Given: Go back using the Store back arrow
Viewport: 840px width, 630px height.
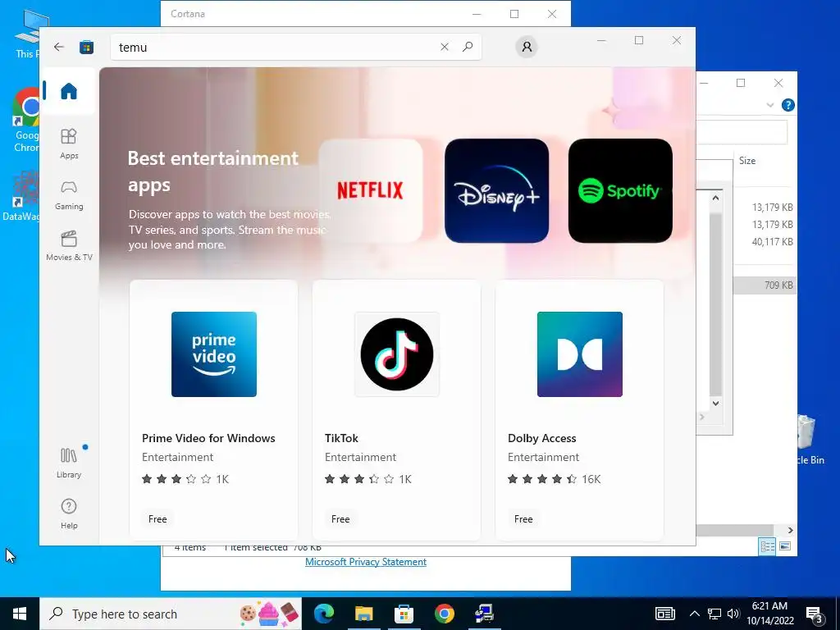Looking at the screenshot, I should click(x=59, y=47).
